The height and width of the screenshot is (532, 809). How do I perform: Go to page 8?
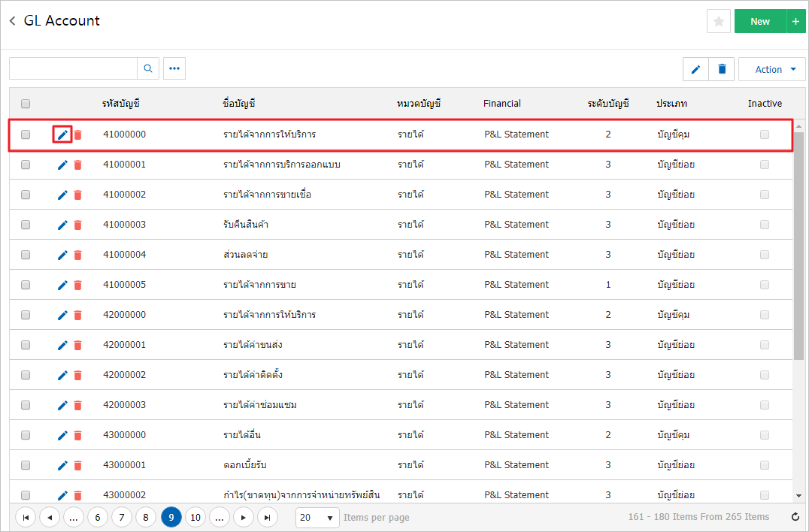point(146,517)
